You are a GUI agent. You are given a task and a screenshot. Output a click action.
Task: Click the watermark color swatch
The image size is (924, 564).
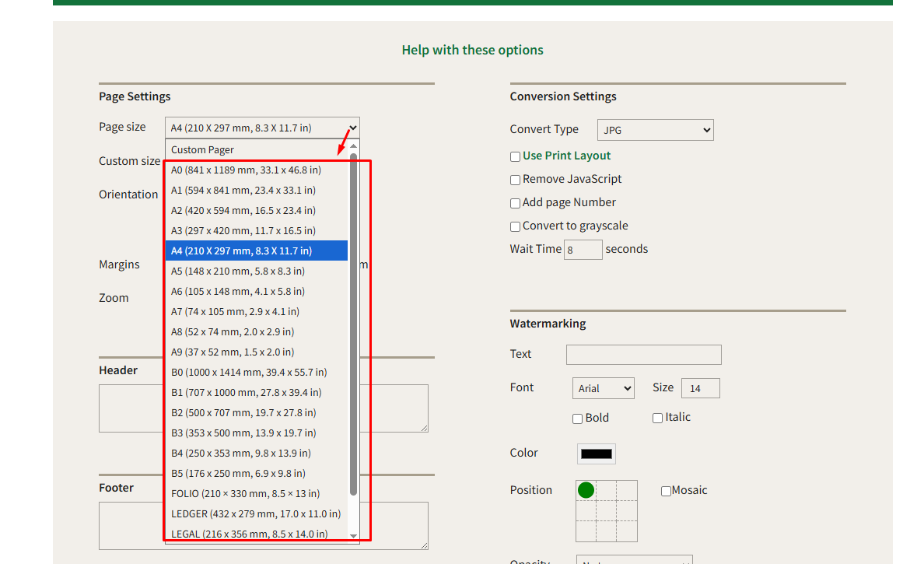tap(596, 453)
